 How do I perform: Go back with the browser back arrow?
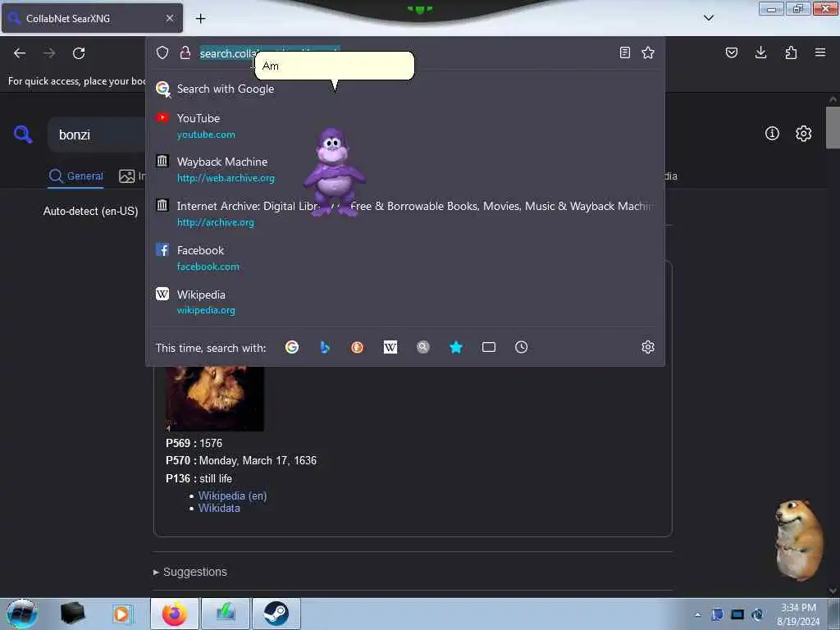point(20,53)
